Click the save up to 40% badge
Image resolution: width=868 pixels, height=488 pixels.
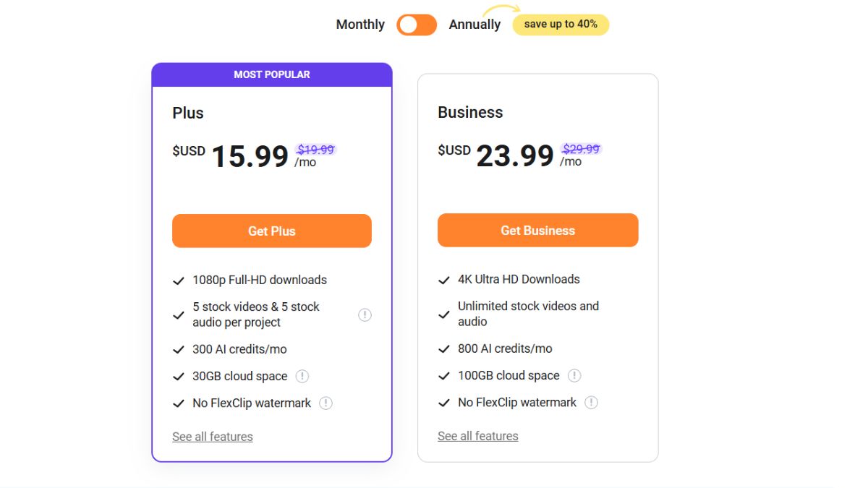click(x=561, y=25)
